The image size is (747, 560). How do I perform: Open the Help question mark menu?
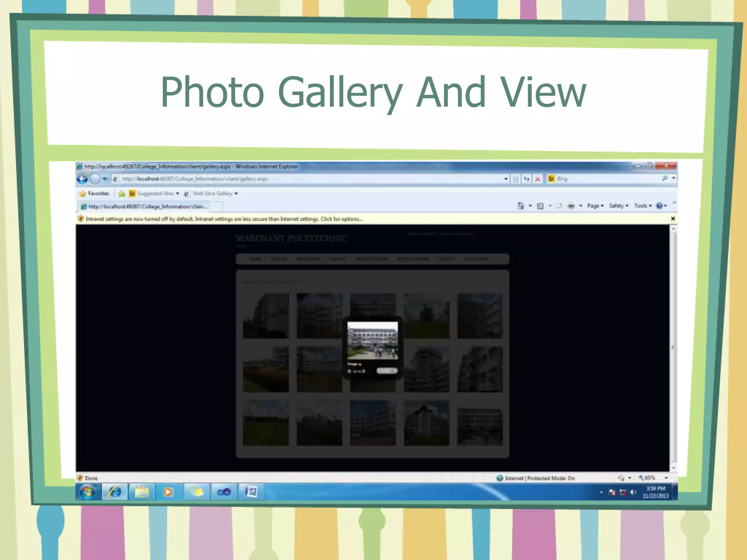tap(661, 206)
